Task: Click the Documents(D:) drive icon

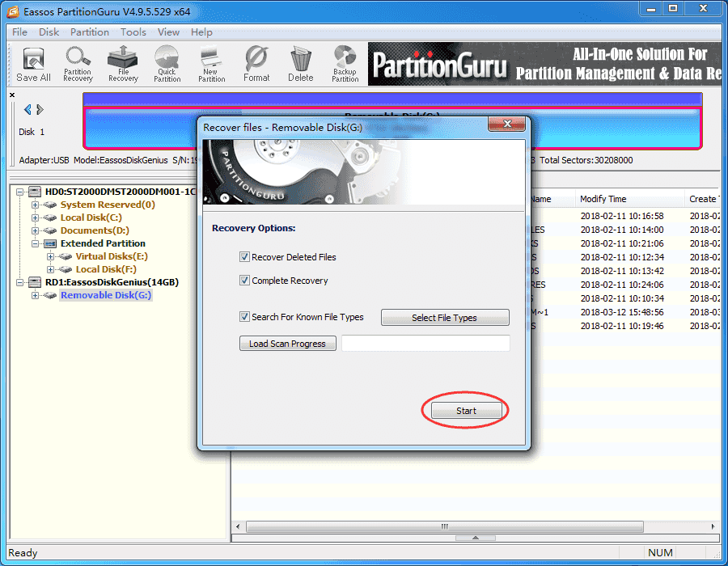Action: 50,230
